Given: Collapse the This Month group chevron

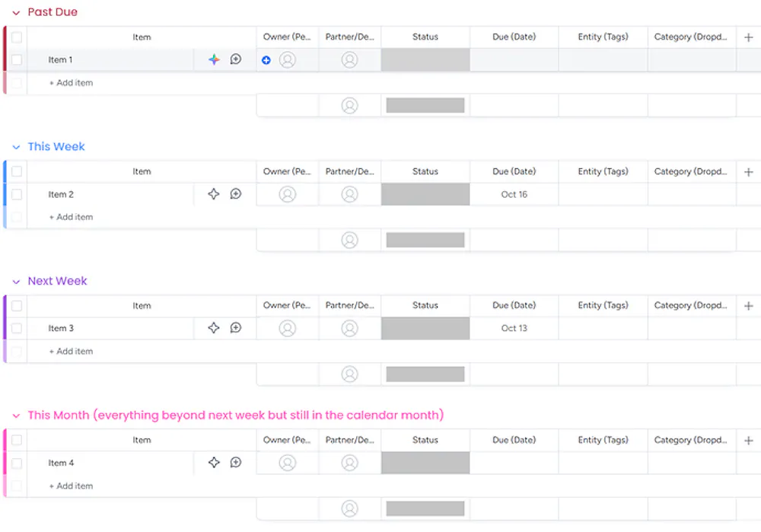Looking at the screenshot, I should click(x=16, y=416).
